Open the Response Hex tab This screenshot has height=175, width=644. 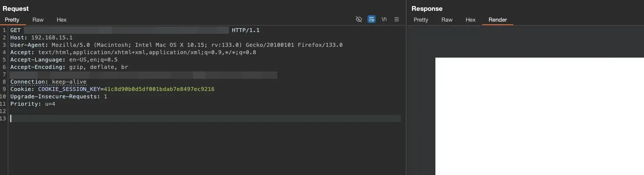coord(470,19)
